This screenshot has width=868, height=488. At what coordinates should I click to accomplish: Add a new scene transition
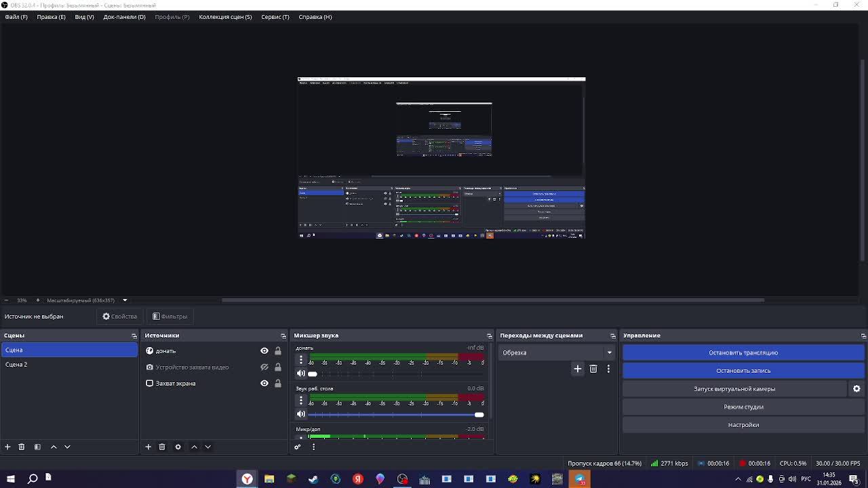coord(578,369)
